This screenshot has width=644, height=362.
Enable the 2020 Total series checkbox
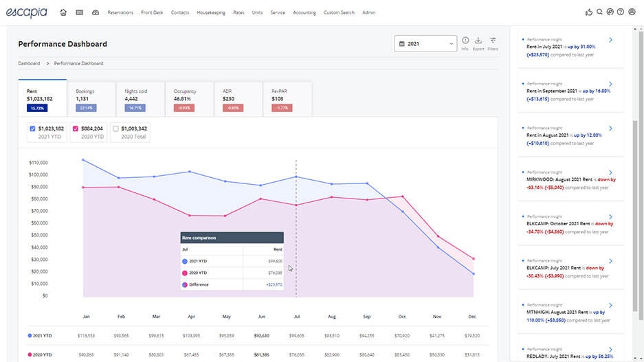[x=115, y=128]
